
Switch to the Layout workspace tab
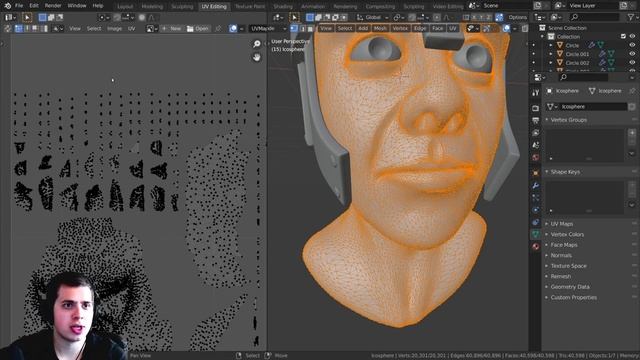pos(125,7)
